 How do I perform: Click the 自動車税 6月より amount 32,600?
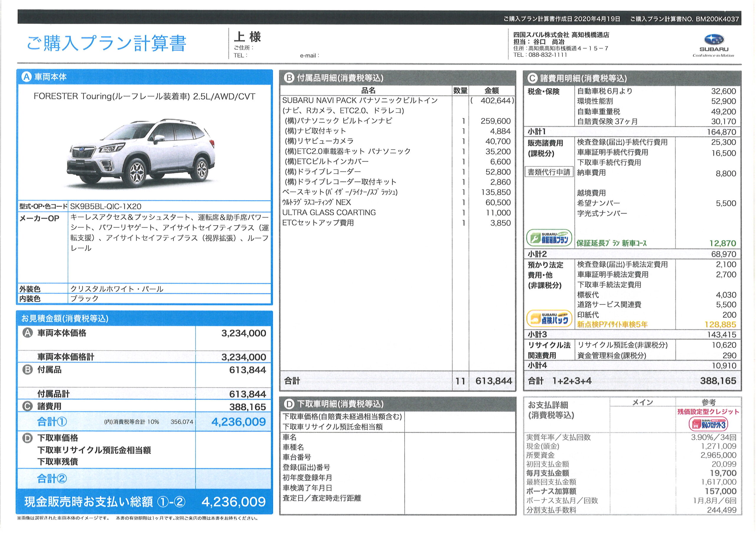pyautogui.click(x=724, y=91)
